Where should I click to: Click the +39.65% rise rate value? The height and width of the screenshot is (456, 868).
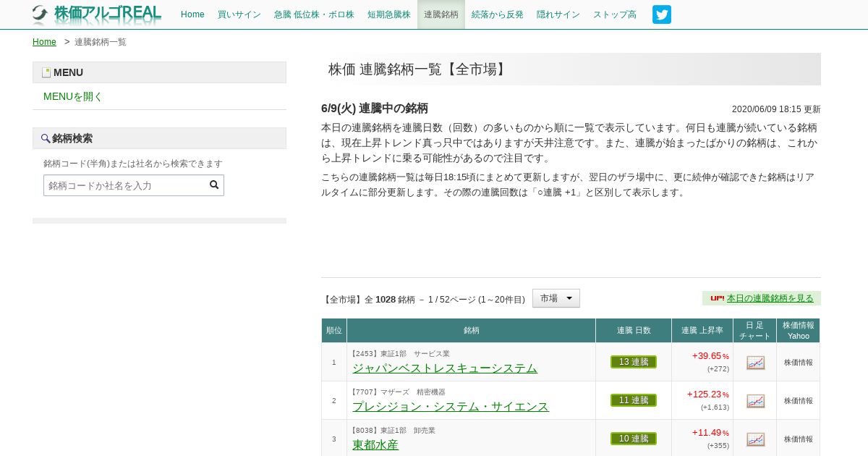(x=710, y=356)
